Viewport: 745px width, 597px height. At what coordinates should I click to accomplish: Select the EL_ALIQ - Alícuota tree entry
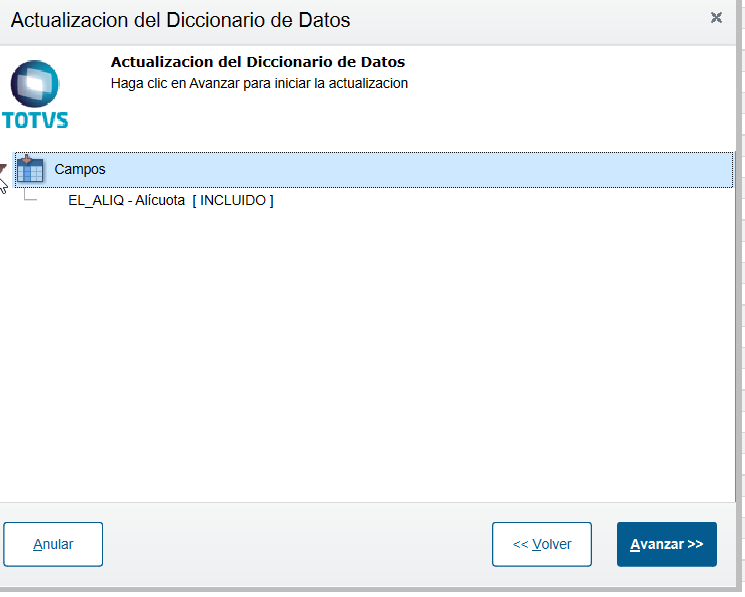(126, 200)
